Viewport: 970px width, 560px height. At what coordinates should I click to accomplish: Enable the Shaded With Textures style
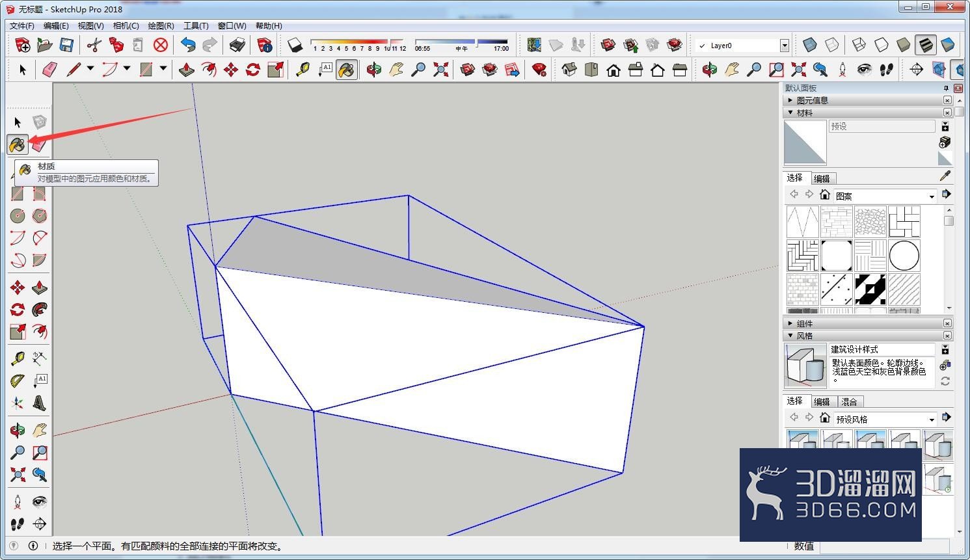click(926, 45)
